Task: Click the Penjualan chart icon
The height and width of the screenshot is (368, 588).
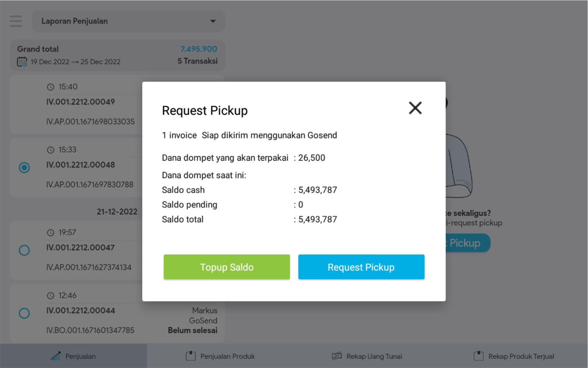Action: coord(56,356)
